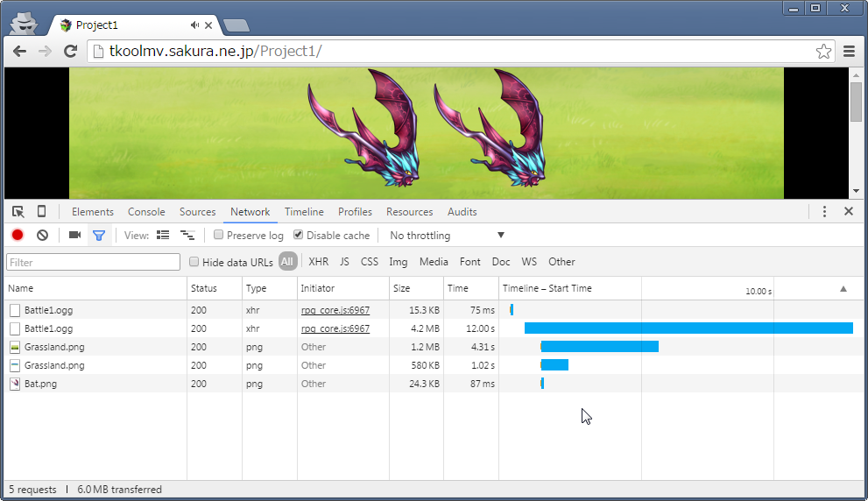Switch to Elements tab
868x501 pixels.
point(93,212)
